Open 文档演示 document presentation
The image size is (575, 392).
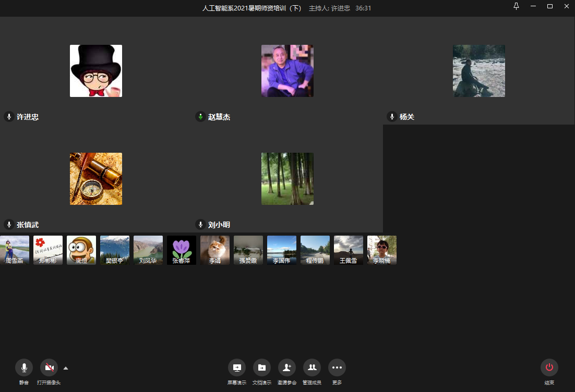click(261, 367)
